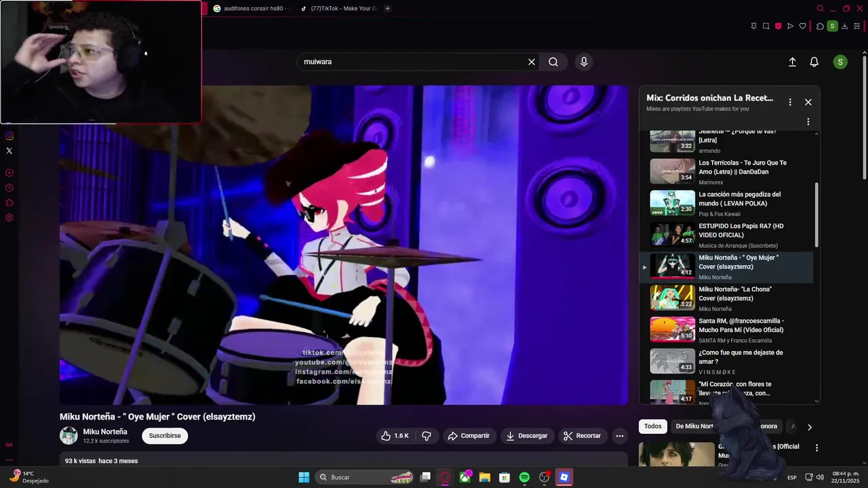Open File Explorer from the taskbar
868x488 pixels.
click(x=484, y=477)
